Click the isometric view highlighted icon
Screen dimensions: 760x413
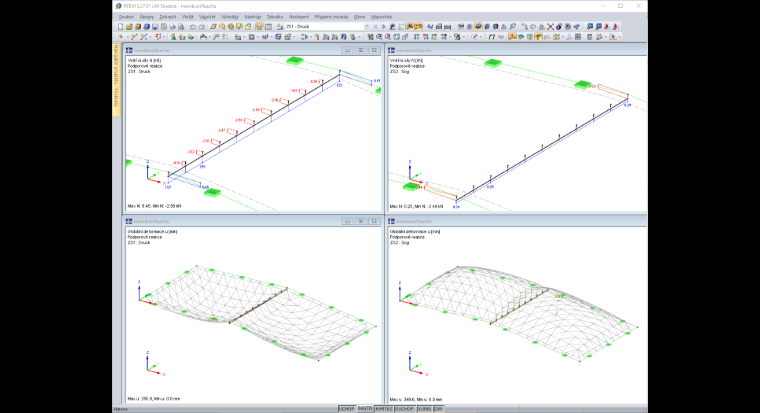point(478,27)
